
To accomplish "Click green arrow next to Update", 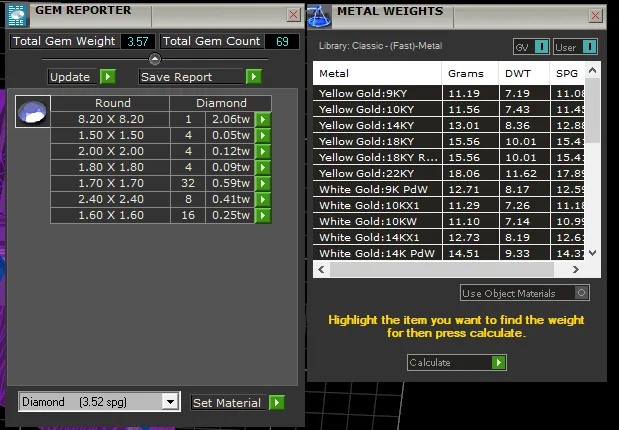I will coord(107,77).
